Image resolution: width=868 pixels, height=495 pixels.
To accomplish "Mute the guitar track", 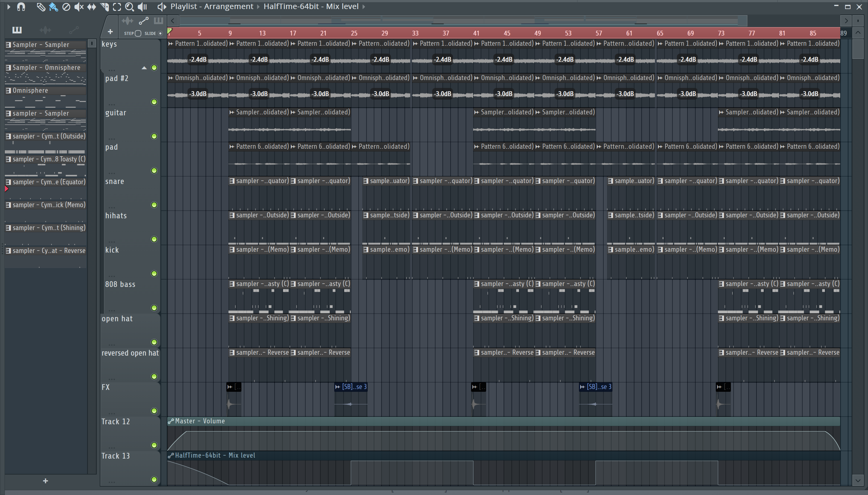I will [x=154, y=136].
